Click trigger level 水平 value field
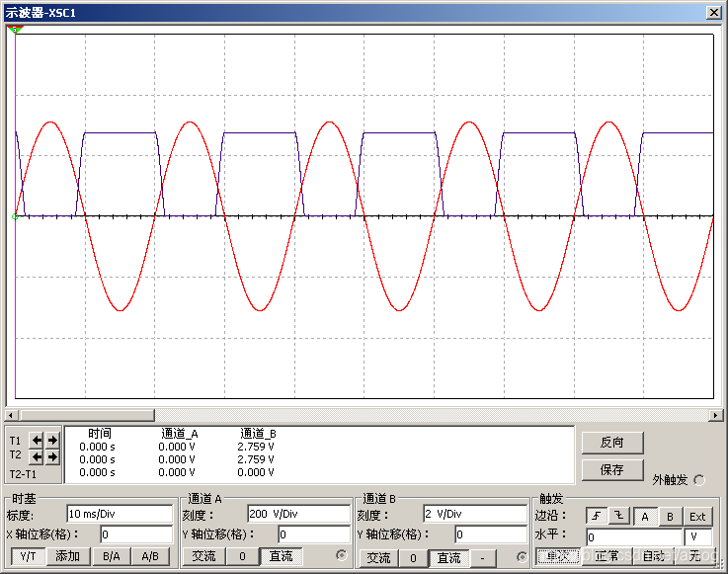728x574 pixels. [634, 536]
